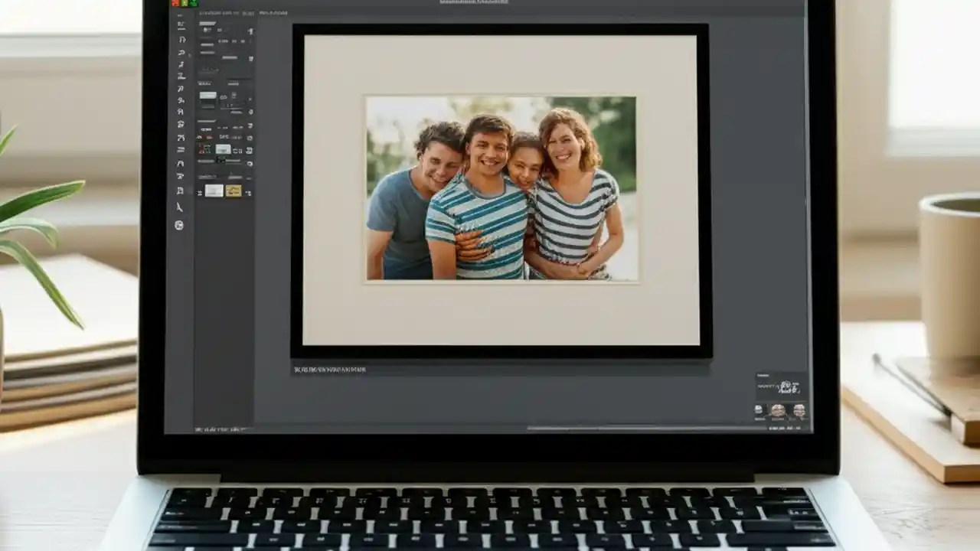Select the Zoom tool at the toolbar bottom
980x551 pixels.
(180, 224)
